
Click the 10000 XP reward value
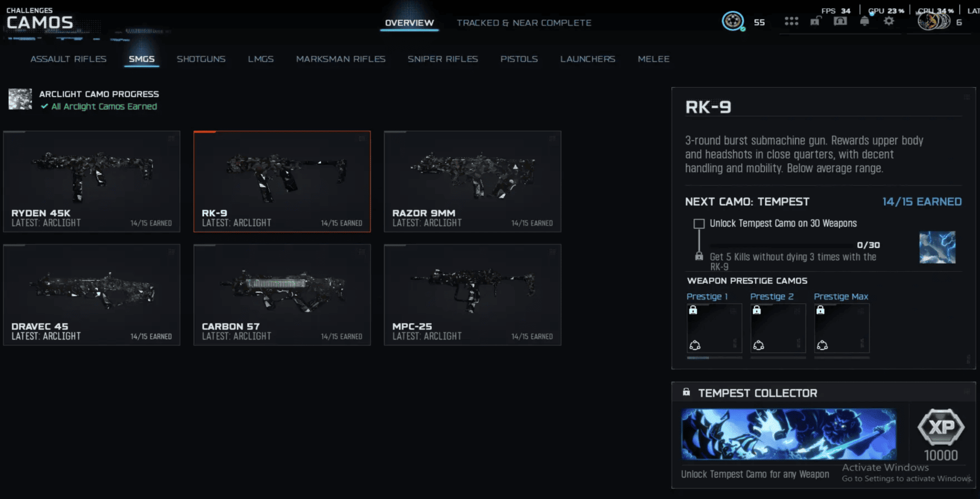(x=941, y=455)
